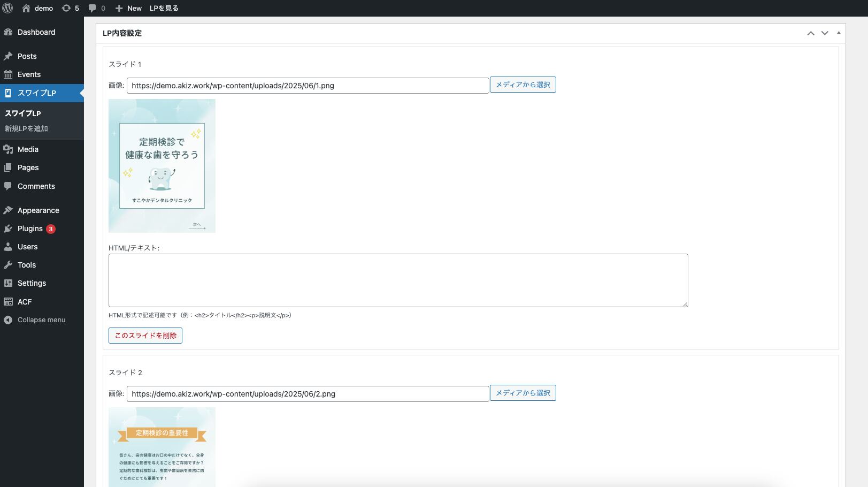
Task: Click the Collapse menu button
Action: pos(42,320)
